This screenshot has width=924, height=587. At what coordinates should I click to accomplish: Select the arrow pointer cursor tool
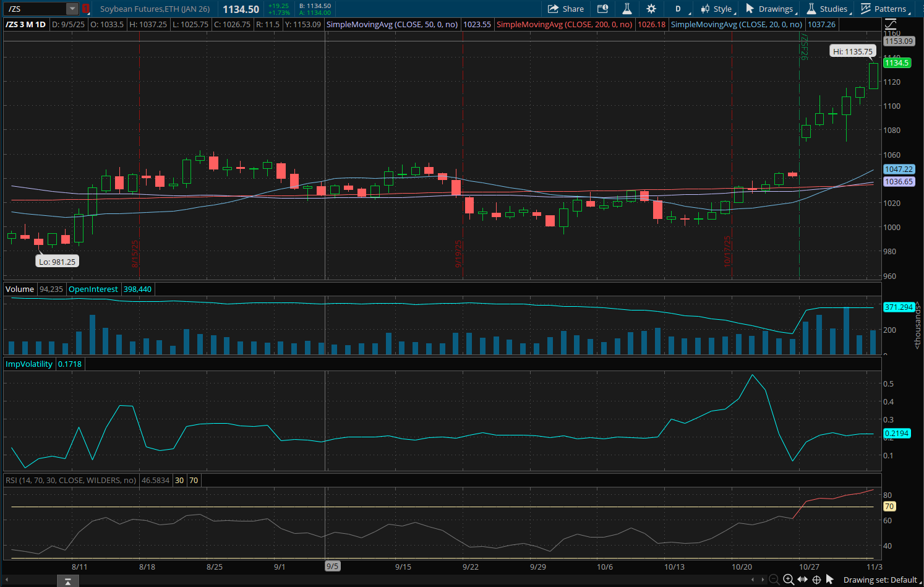(x=830, y=580)
